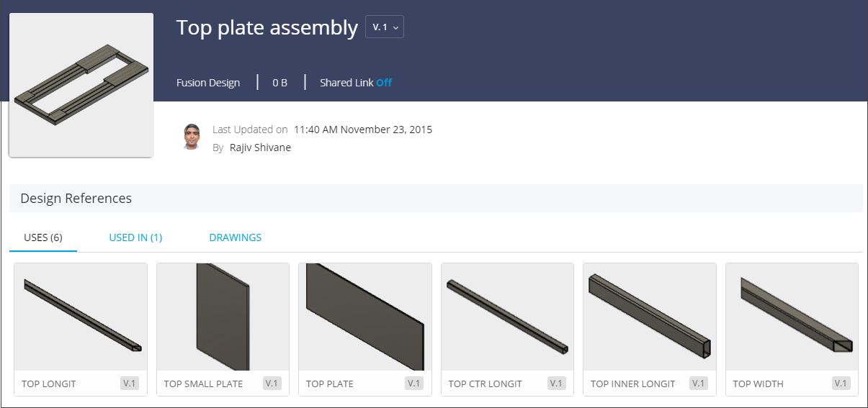Click Rajiv Shivane's profile avatar

[191, 137]
